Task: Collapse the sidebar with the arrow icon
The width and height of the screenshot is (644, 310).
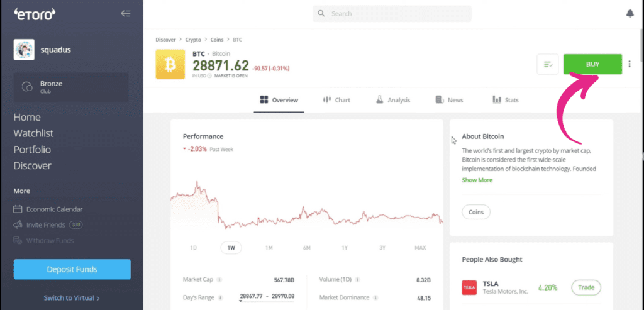Action: [125, 14]
